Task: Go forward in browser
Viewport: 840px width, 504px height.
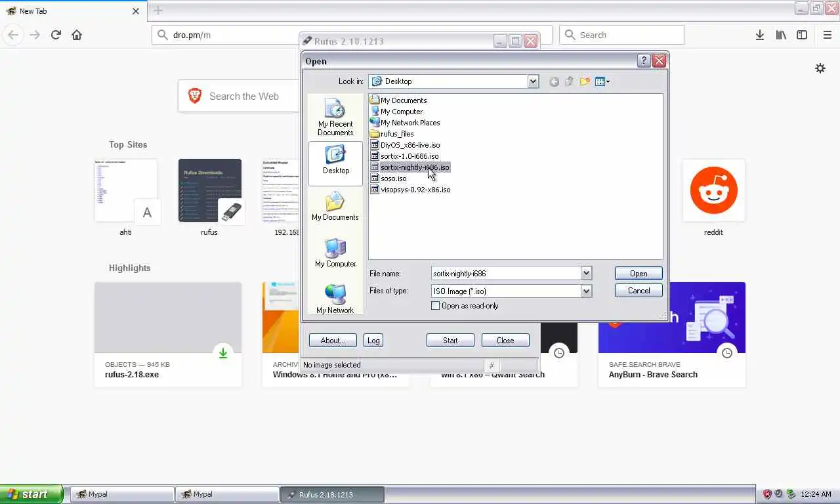Action: [x=35, y=35]
